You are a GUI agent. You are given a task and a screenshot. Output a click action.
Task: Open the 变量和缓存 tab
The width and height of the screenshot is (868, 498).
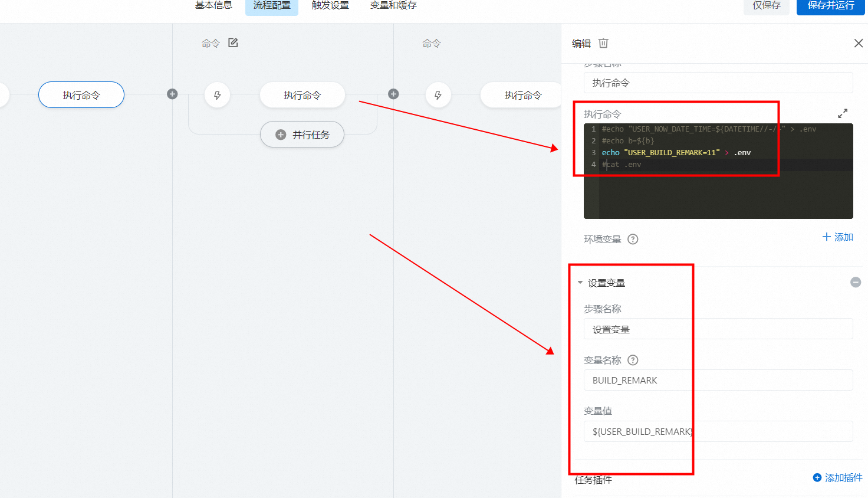pos(393,5)
